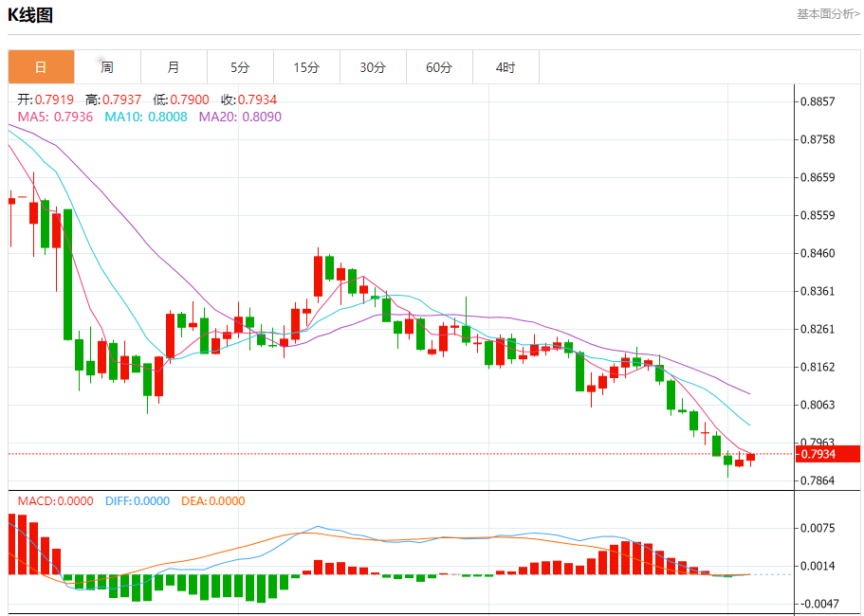This screenshot has height=616, width=864.
Task: Click the 0.8261 price axis label
Action: [x=818, y=329]
